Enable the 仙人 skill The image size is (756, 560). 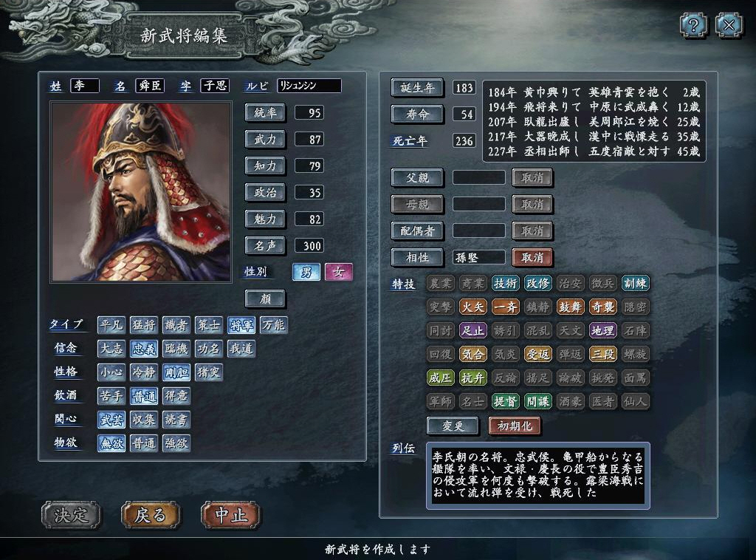(635, 401)
